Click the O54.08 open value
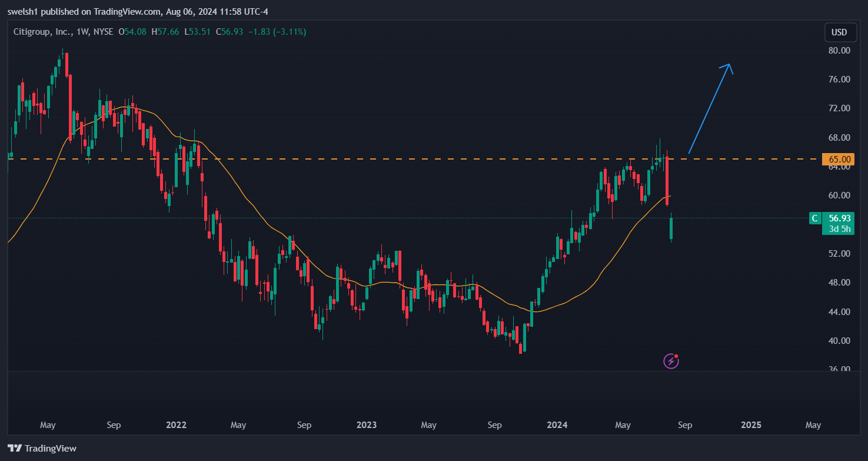 [x=133, y=32]
